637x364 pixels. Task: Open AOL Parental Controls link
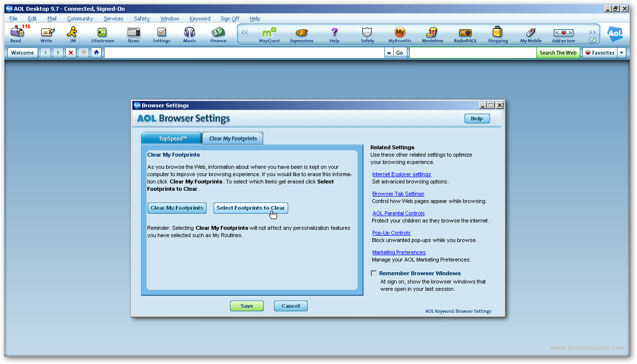tap(399, 213)
